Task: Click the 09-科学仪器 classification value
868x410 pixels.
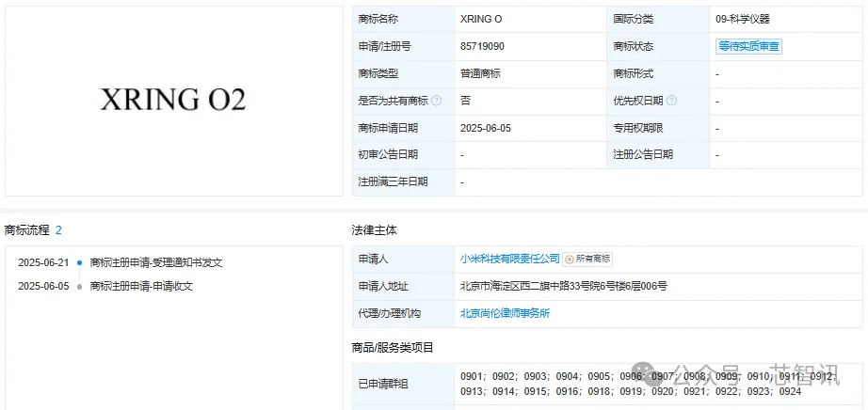Action: click(743, 20)
